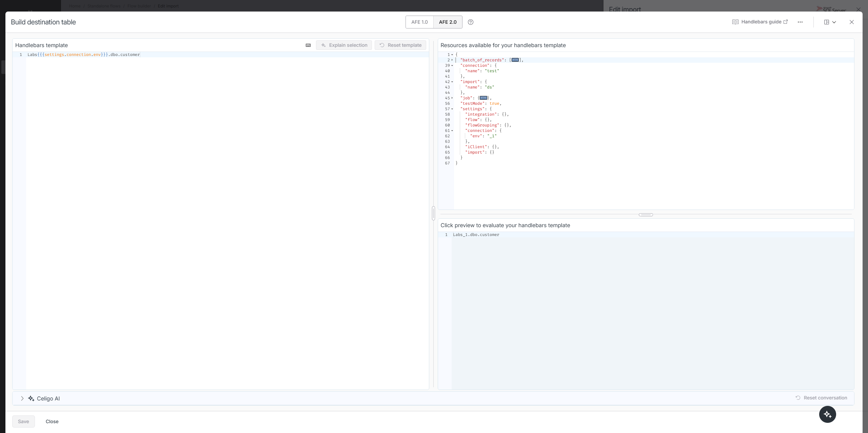
Task: Open the three-dots more options menu
Action: 800,22
